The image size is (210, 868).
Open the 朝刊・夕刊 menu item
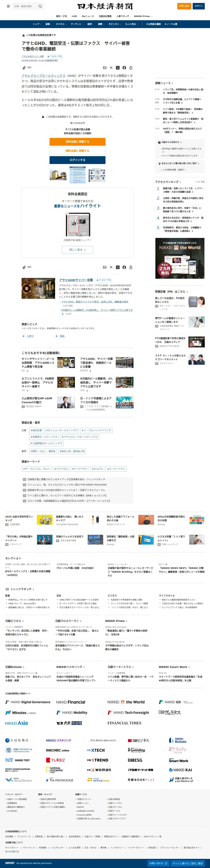pos(61,16)
